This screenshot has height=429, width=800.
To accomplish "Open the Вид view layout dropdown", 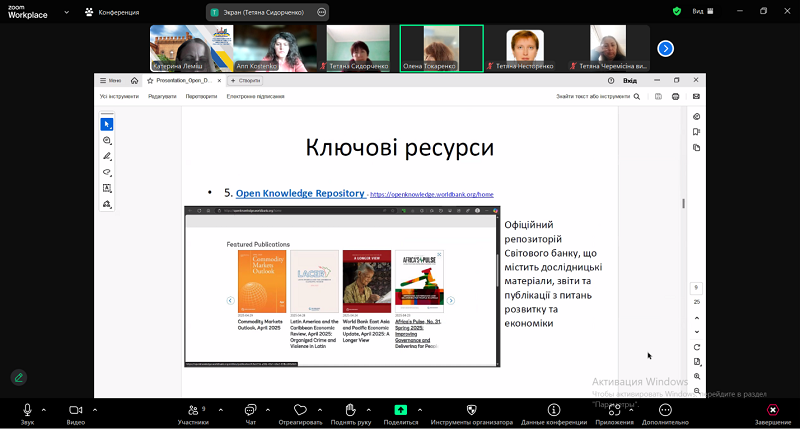I will (703, 11).
